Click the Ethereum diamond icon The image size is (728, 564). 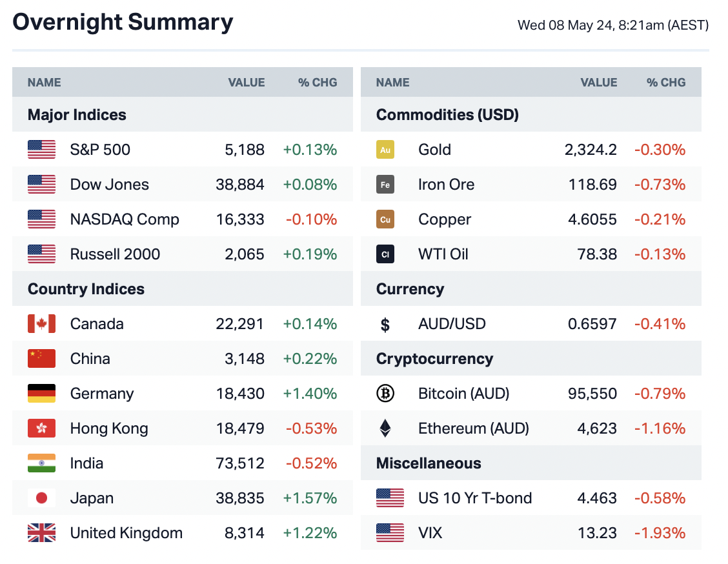click(x=385, y=428)
